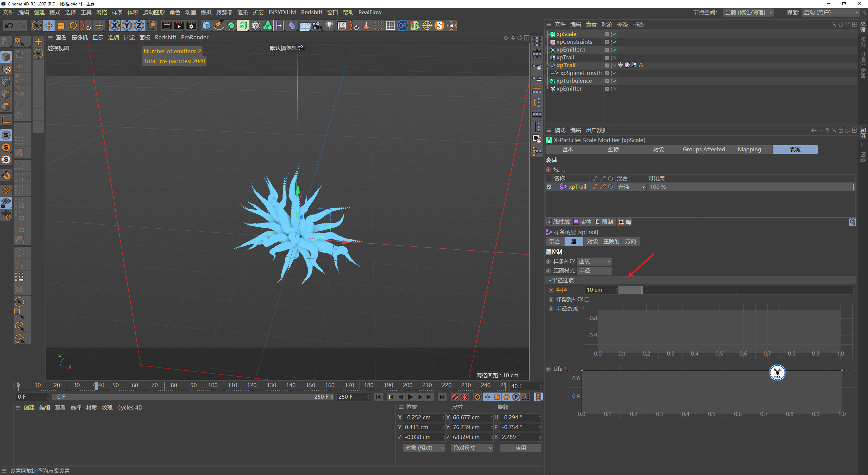The image size is (868, 475).
Task: Select the lasso selection tool in left palette
Action: pos(20,326)
